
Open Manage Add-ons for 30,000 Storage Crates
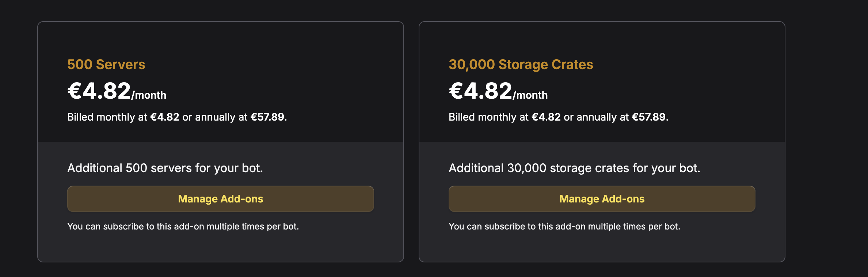point(602,199)
